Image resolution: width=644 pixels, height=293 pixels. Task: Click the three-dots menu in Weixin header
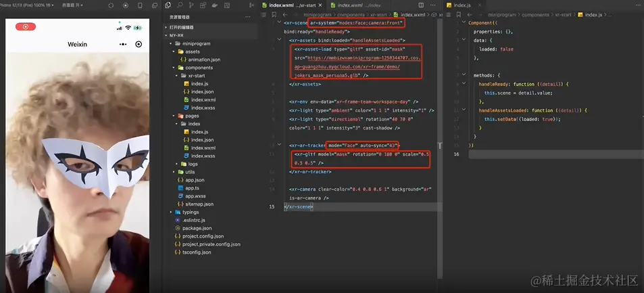[x=123, y=44]
